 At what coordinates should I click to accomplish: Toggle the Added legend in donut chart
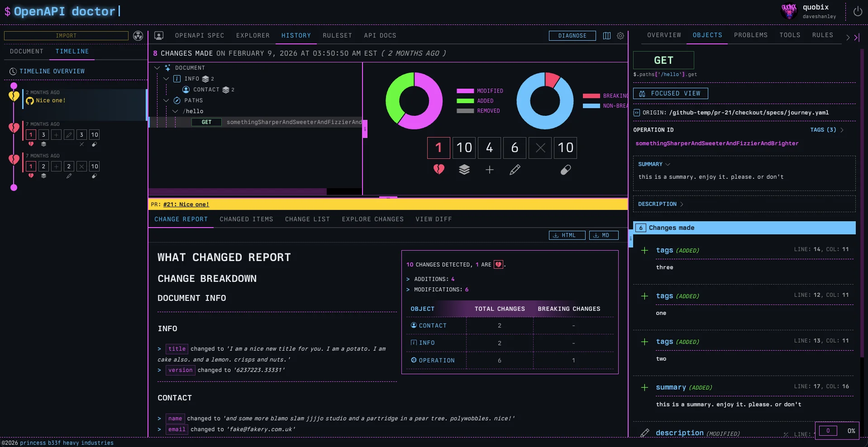[465, 101]
